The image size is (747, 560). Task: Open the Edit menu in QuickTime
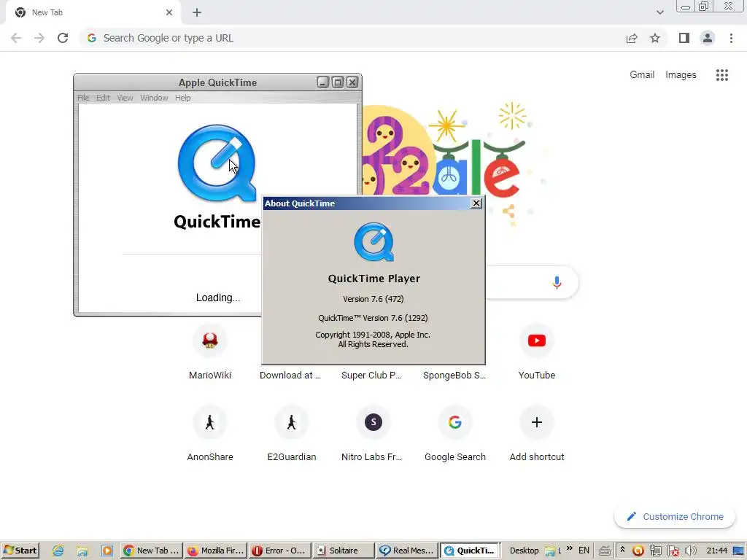[103, 98]
